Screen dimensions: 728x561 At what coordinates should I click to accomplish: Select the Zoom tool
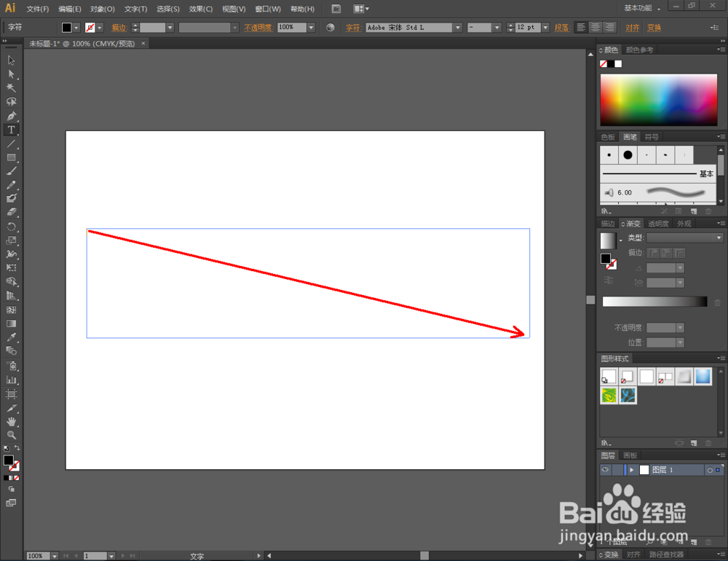(x=11, y=436)
